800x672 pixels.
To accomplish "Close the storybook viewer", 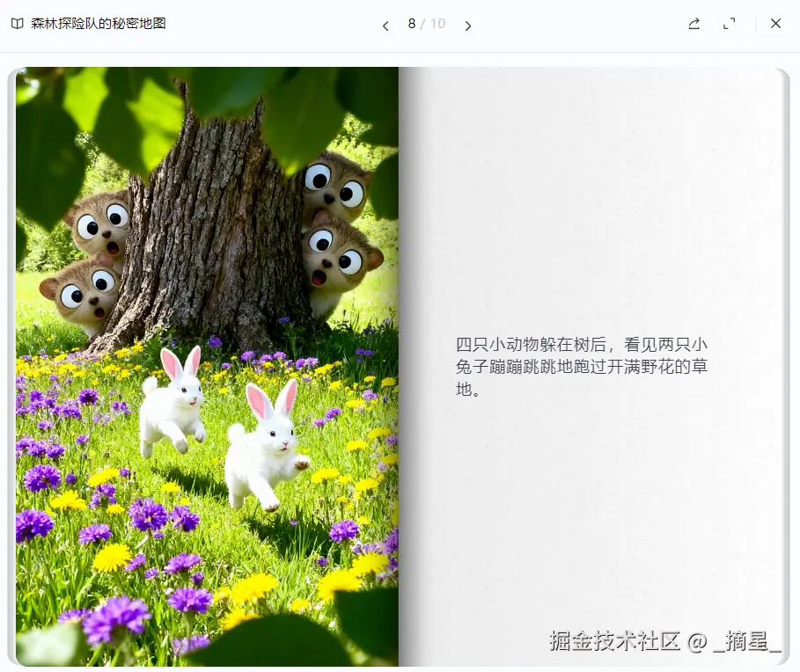I will [x=775, y=24].
